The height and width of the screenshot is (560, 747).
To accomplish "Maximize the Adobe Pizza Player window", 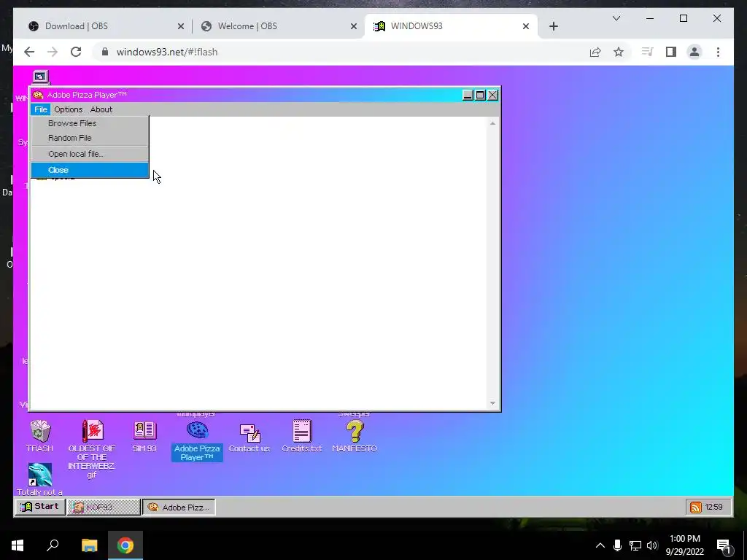I will 480,96.
